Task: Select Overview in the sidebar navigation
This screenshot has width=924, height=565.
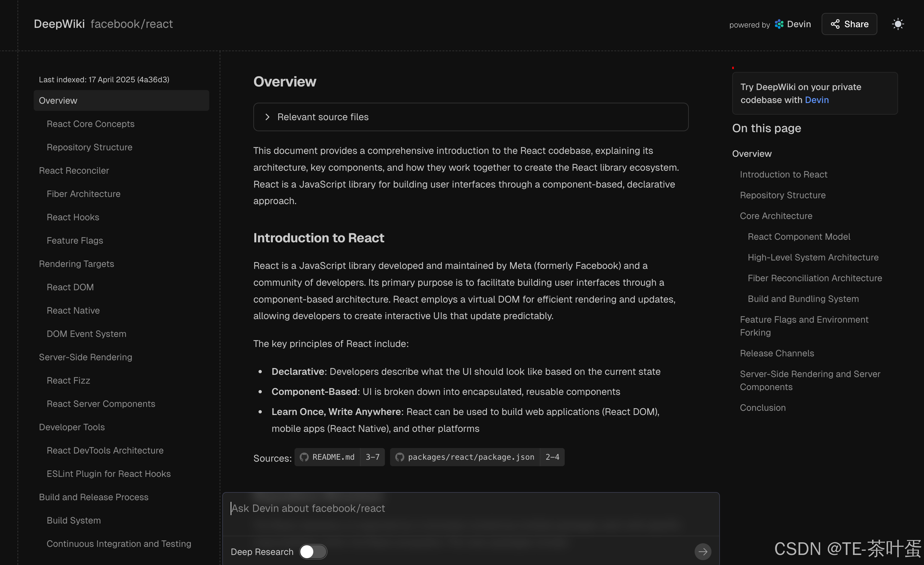Action: (58, 100)
